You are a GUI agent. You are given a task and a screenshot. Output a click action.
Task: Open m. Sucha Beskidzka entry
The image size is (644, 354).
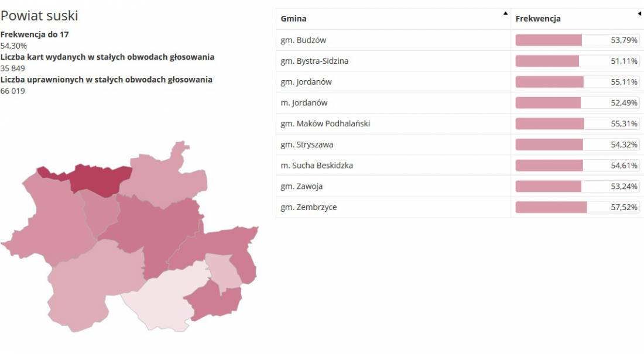(460, 166)
